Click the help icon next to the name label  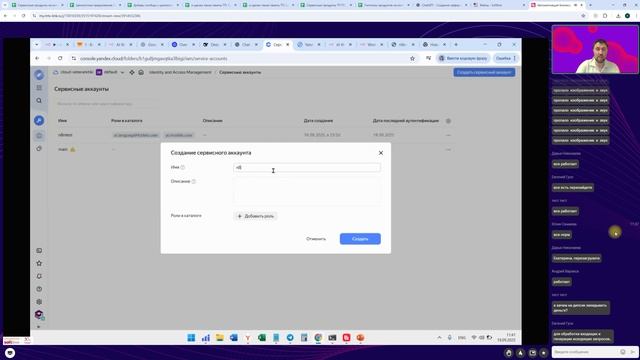[x=183, y=167]
